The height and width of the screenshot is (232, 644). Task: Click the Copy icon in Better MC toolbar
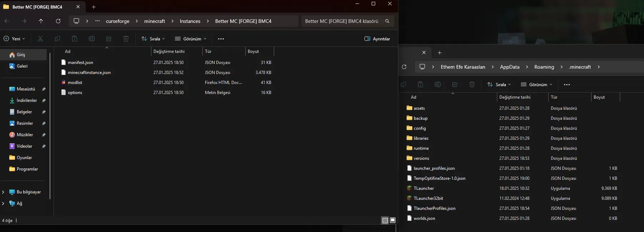(x=57, y=39)
